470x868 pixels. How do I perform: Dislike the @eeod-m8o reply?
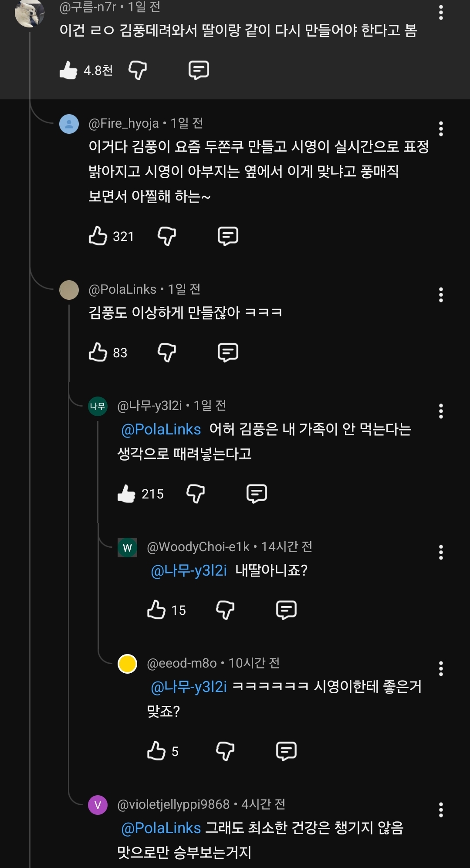click(x=225, y=751)
